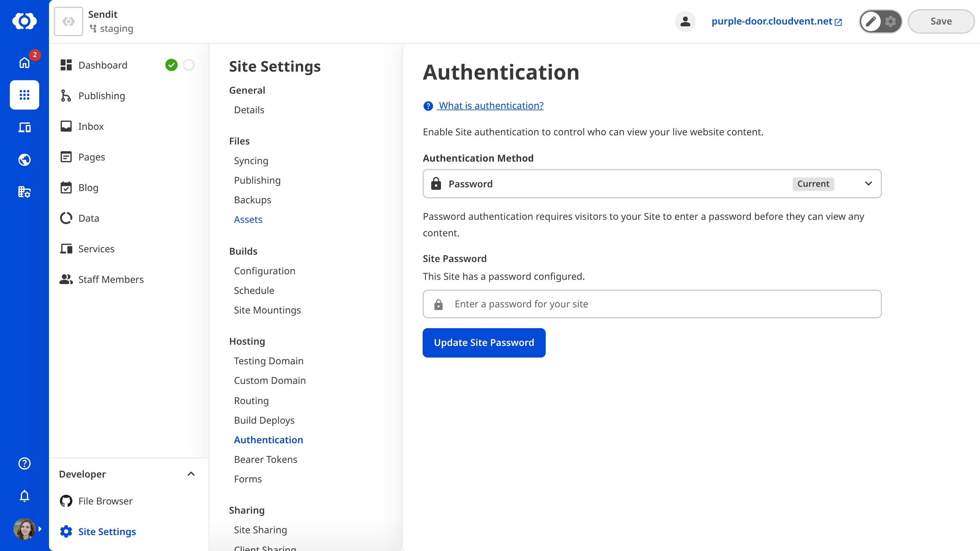Select Forms settings entry
Screen dimensions: 980x551
248,479
